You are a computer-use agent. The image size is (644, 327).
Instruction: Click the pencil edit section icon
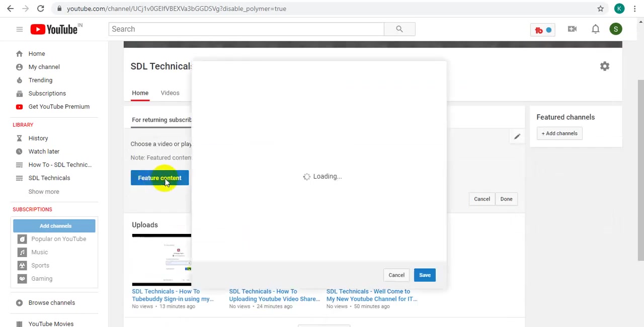click(x=517, y=136)
